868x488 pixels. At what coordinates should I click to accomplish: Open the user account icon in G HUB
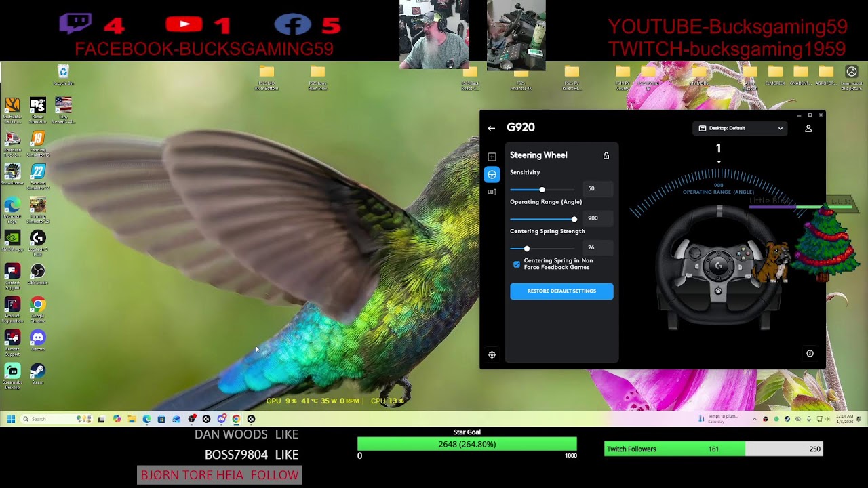point(808,128)
